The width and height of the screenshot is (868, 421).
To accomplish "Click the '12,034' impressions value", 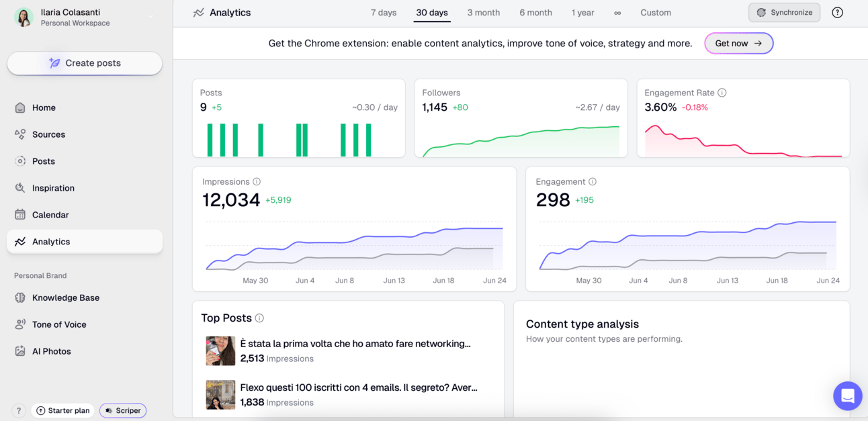I will point(231,200).
